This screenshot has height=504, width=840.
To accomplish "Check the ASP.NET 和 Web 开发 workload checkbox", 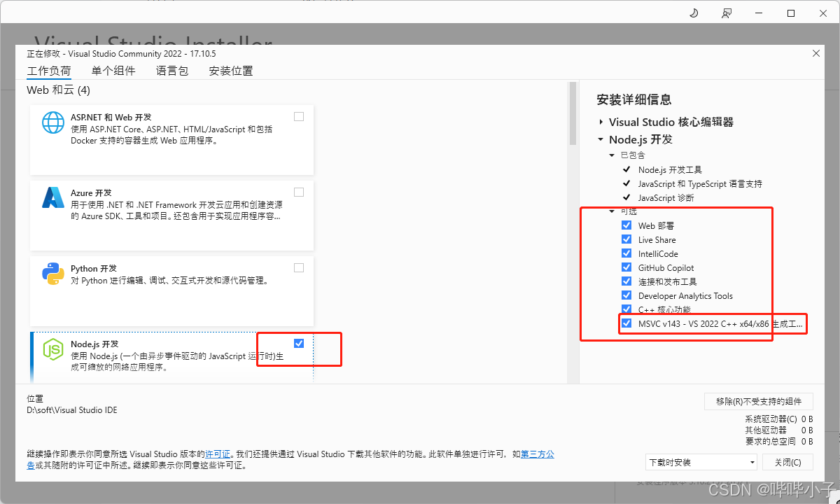I will pos(299,117).
